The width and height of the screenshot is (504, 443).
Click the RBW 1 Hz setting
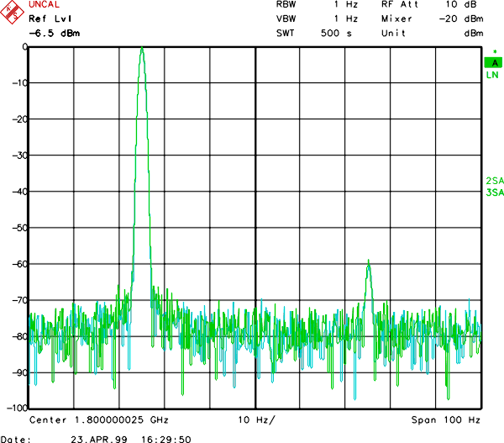pyautogui.click(x=318, y=5)
